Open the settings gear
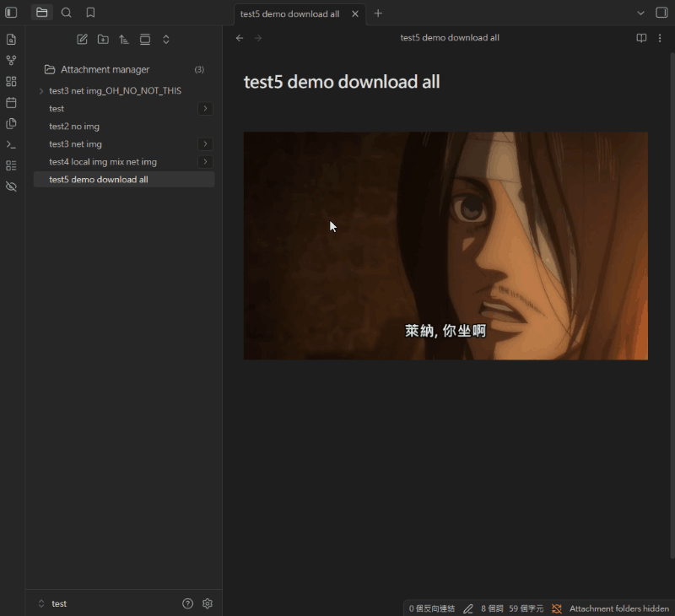 (x=208, y=603)
